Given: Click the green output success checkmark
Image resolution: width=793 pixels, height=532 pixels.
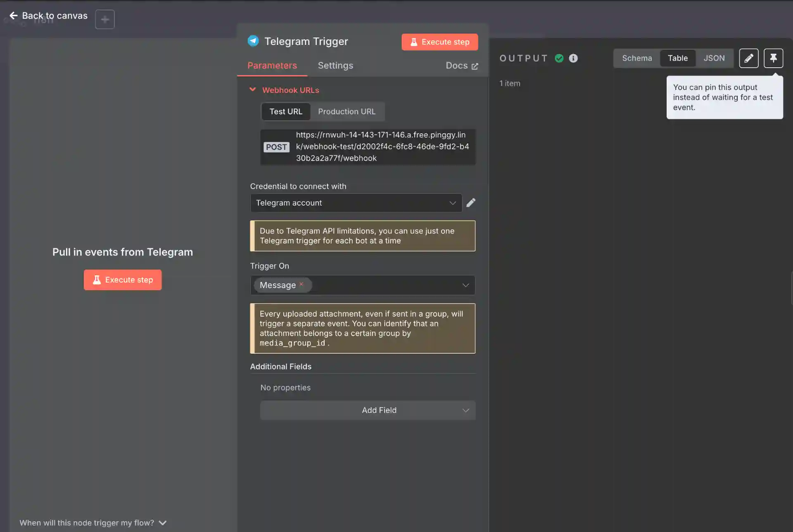Looking at the screenshot, I should [559, 58].
